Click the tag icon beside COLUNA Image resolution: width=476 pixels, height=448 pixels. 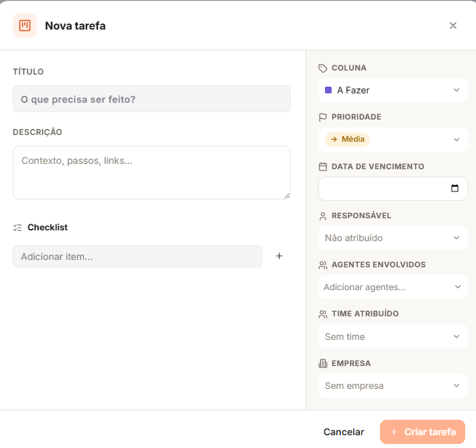[323, 68]
